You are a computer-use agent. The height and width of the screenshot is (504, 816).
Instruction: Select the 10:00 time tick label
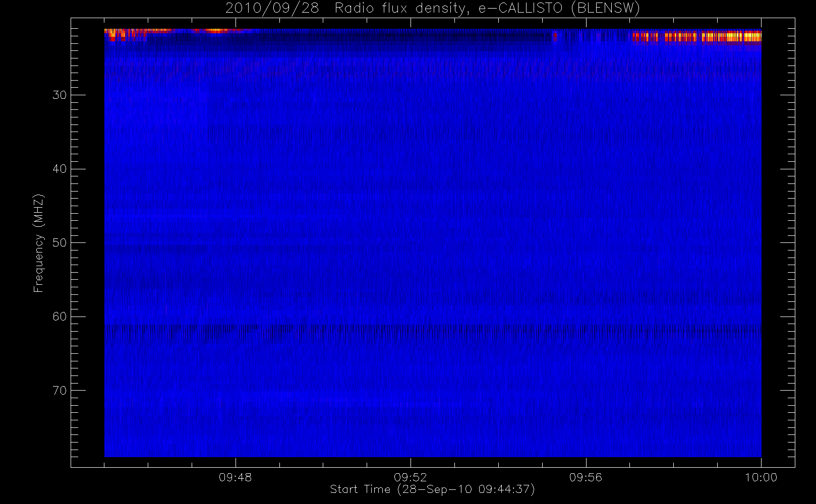tap(761, 477)
